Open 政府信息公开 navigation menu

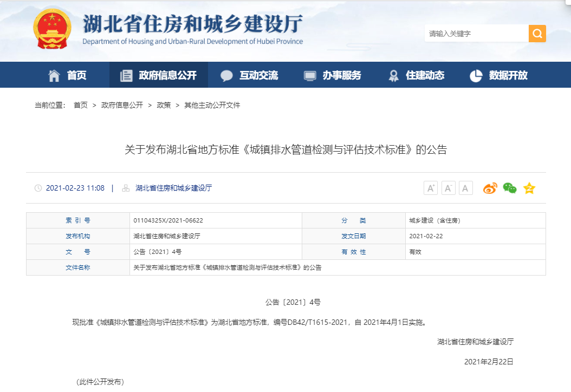(x=158, y=75)
